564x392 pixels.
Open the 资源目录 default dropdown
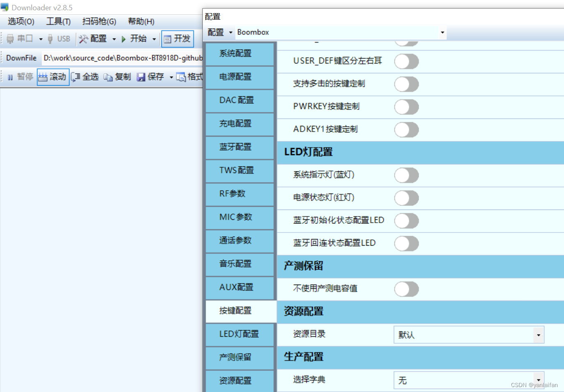pyautogui.click(x=538, y=335)
